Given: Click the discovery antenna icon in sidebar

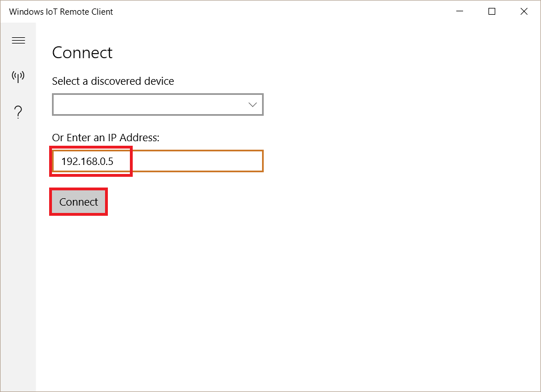Looking at the screenshot, I should [18, 77].
